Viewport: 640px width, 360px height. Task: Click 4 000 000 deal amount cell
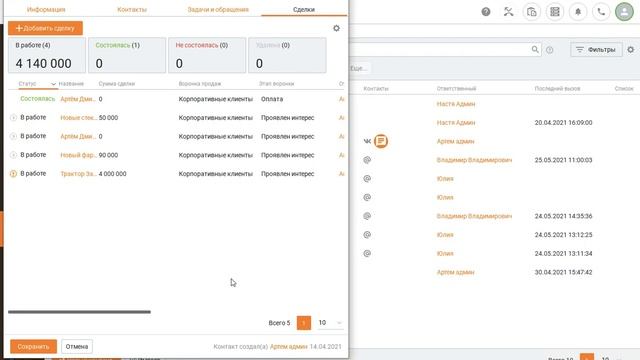[112, 174]
